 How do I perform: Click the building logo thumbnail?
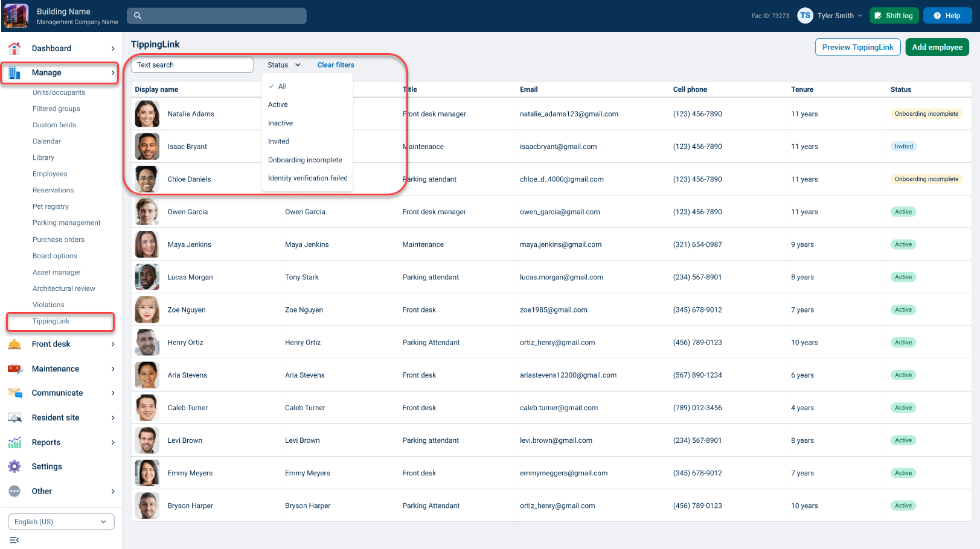16,16
